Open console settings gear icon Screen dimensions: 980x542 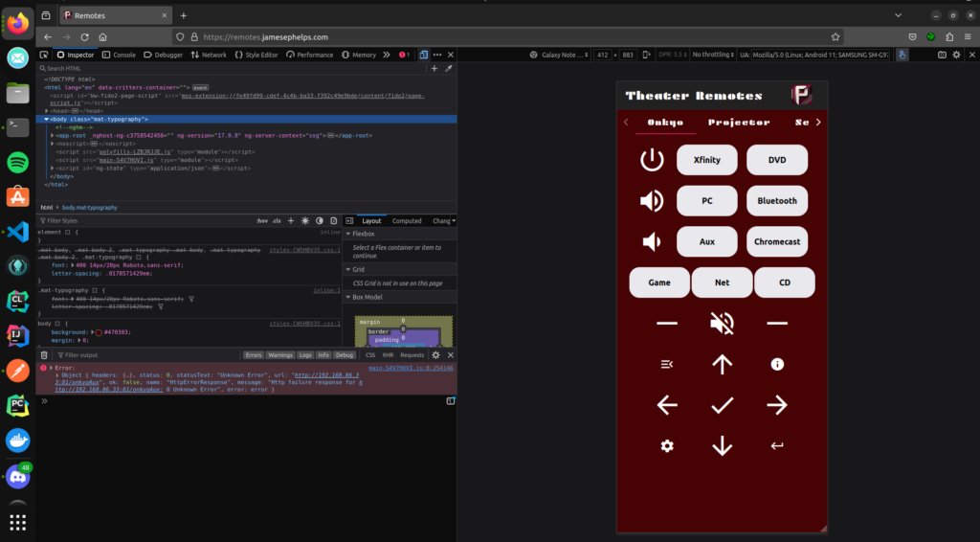pyautogui.click(x=435, y=355)
